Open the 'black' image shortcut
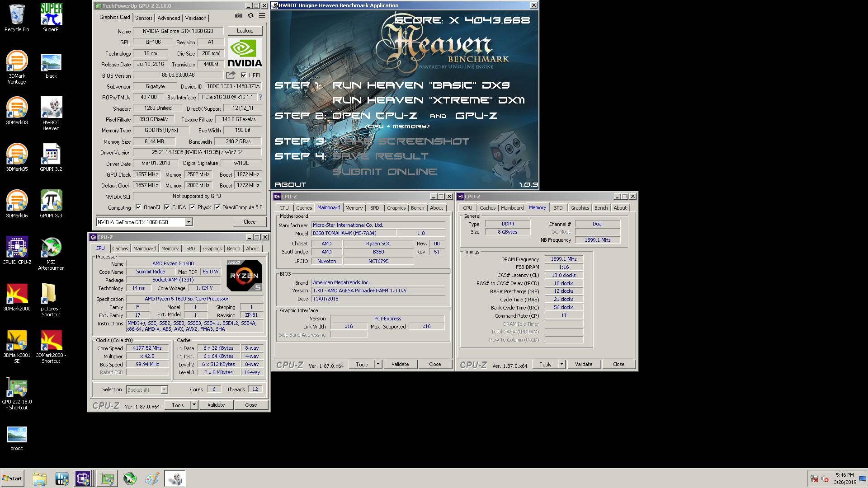The image size is (868, 488). coord(51,66)
